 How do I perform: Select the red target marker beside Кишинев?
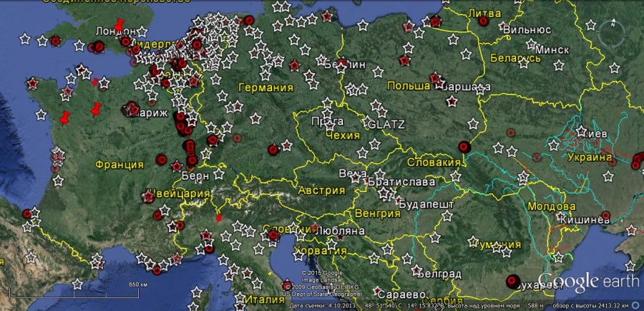click(605, 215)
